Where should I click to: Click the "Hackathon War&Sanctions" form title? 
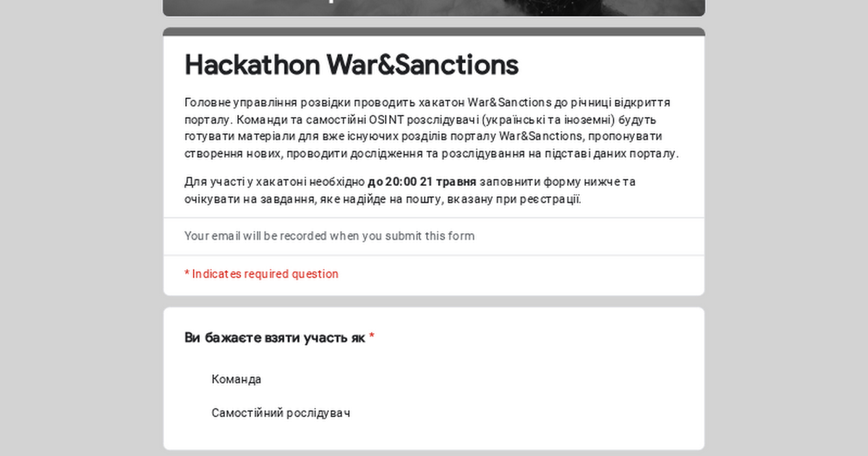click(x=352, y=65)
